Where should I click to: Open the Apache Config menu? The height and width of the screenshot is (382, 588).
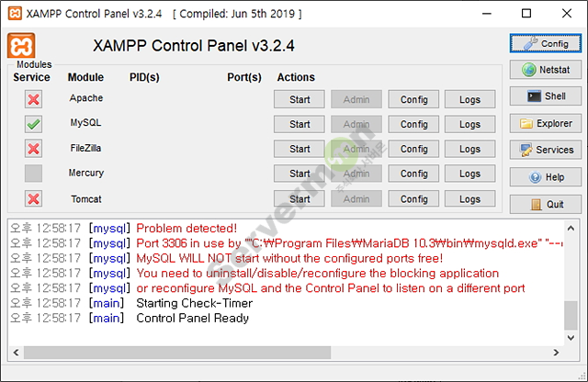click(x=413, y=99)
